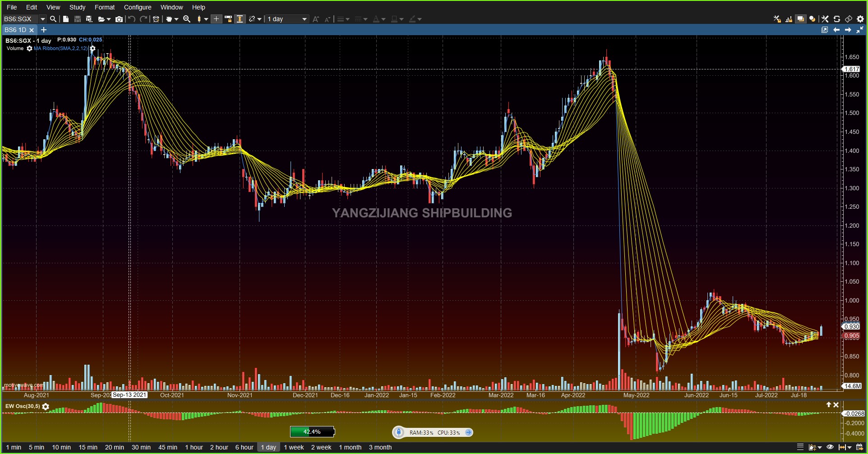Open chart settings with the gear icon
The height and width of the screenshot is (454, 868).
point(860,19)
